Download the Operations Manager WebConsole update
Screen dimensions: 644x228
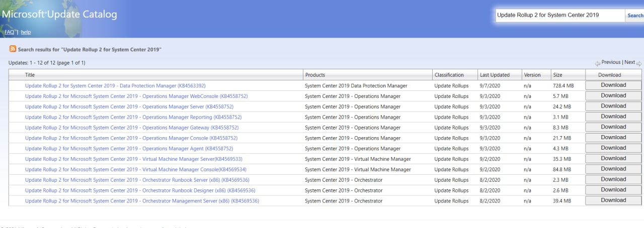tap(613, 95)
